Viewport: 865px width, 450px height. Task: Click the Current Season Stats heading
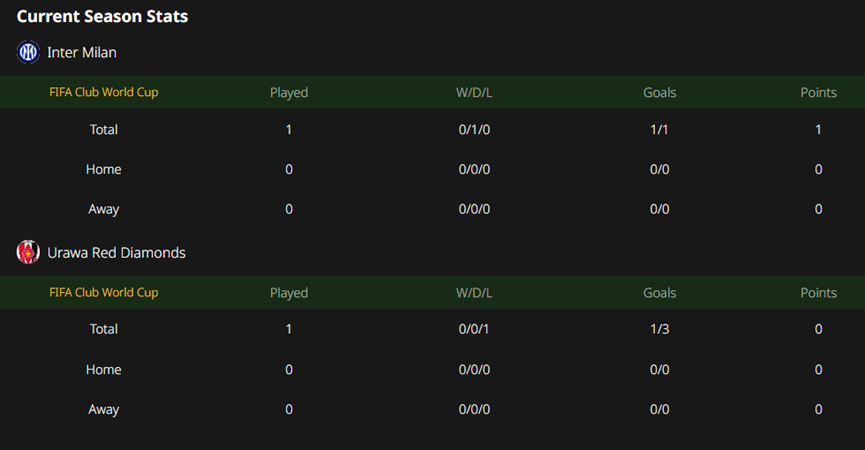pos(102,17)
